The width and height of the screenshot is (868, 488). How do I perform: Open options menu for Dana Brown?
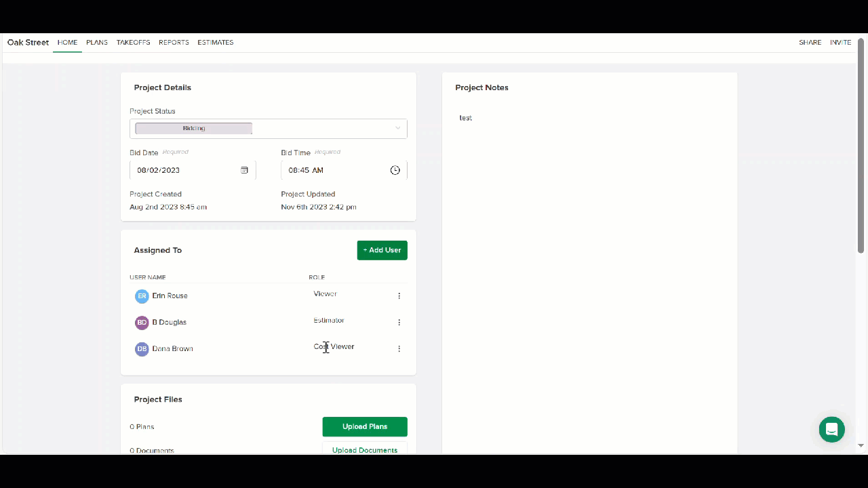399,348
